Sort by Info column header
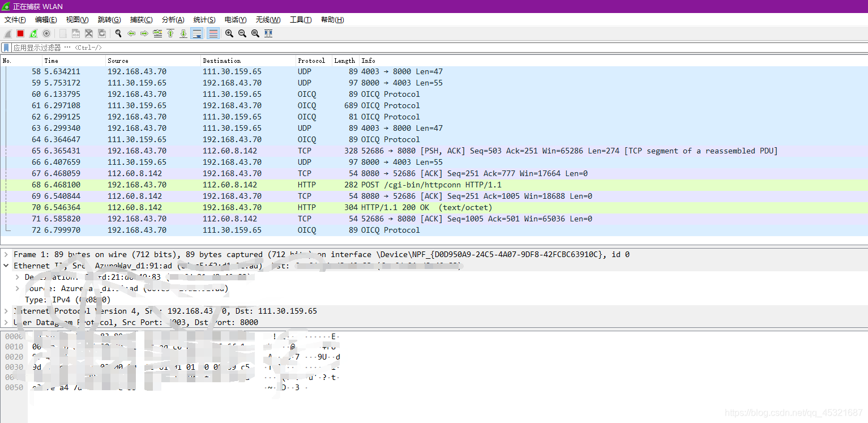 tap(613, 61)
